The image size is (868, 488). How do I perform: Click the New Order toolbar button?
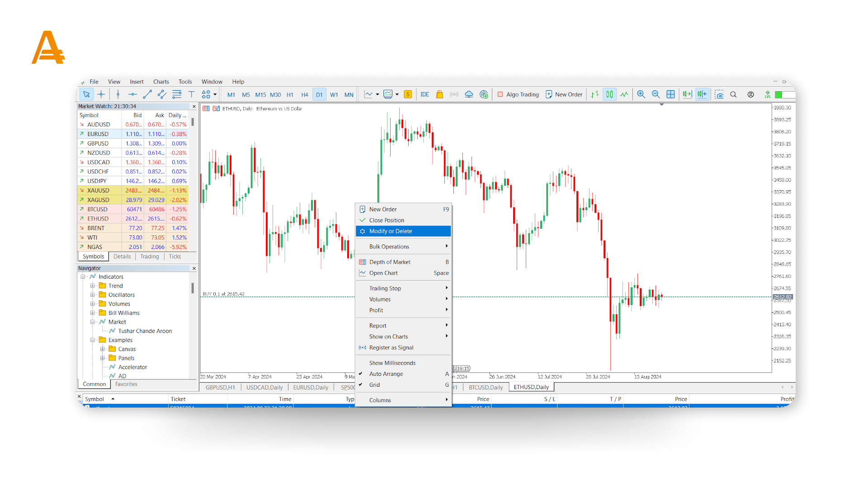point(564,94)
